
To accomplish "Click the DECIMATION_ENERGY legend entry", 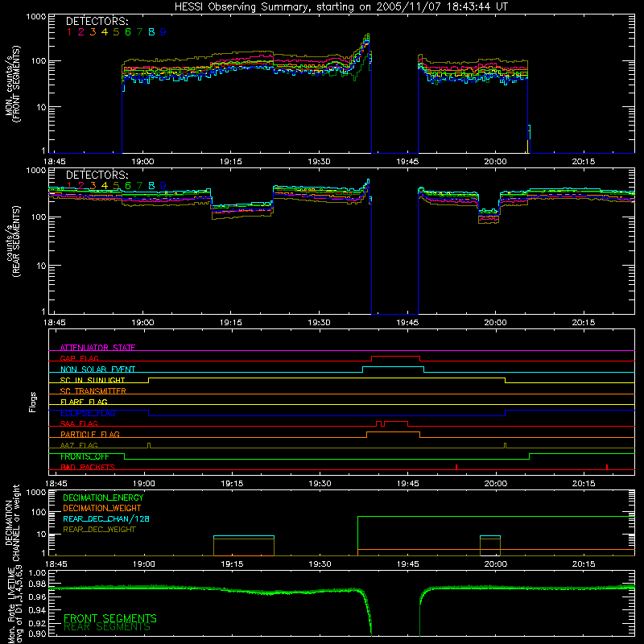I will pos(104,497).
